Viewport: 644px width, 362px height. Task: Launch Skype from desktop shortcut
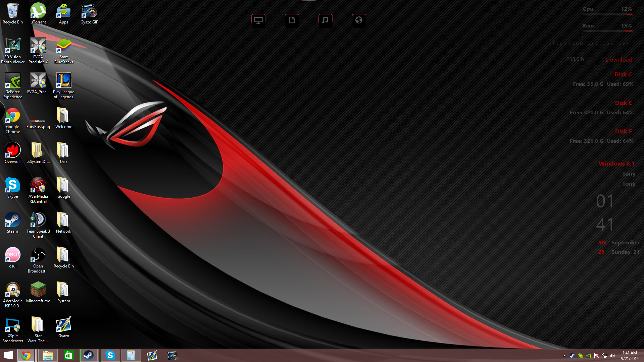point(13,188)
